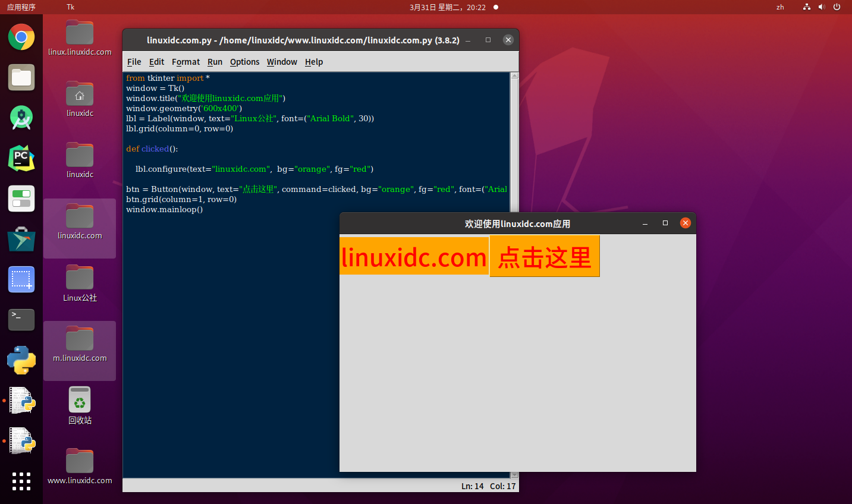Select the upper running Python script dock icon

[22, 401]
